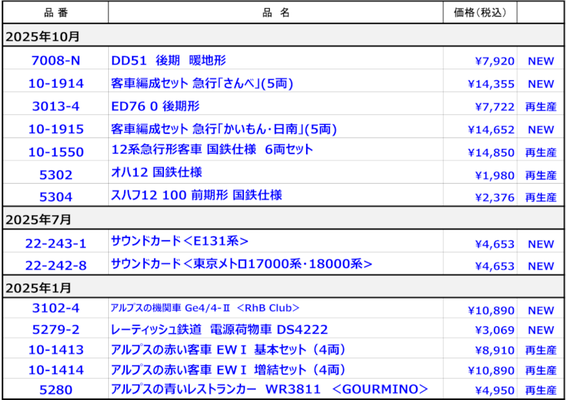This screenshot has height=400, width=567.
Task: Open product number 5280
Action: click(56, 390)
